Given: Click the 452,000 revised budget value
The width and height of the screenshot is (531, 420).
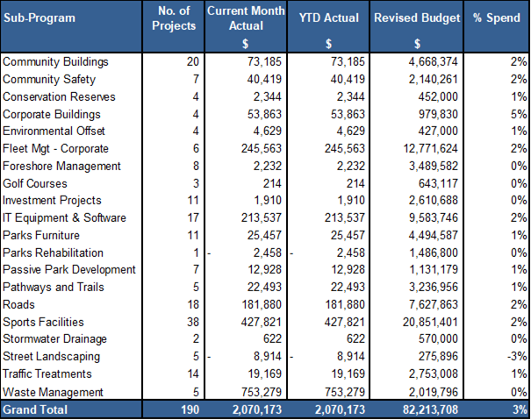Looking at the screenshot, I should tap(438, 96).
